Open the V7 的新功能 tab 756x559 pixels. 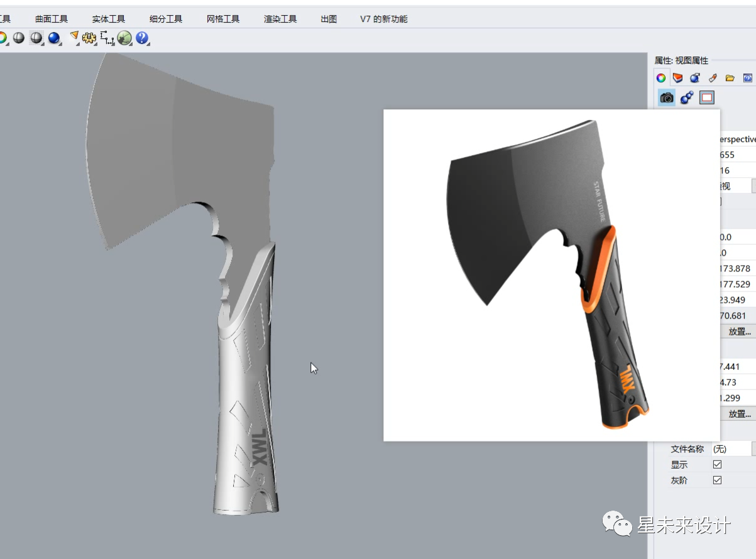click(383, 19)
